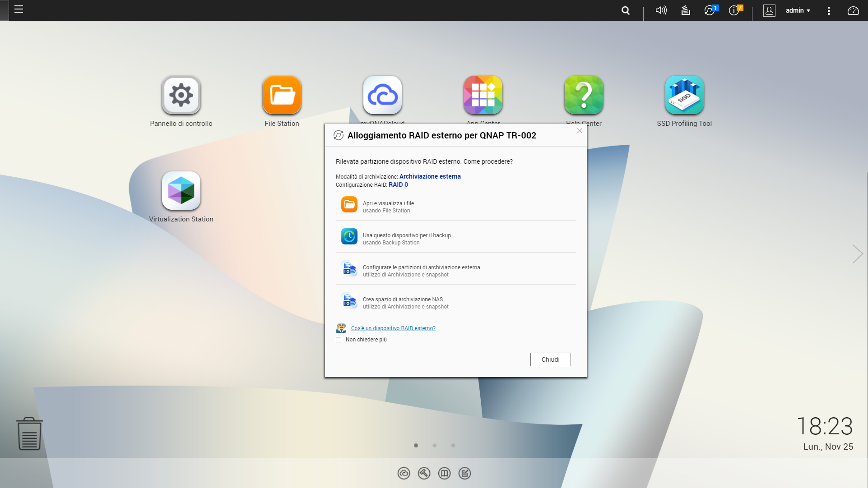Enable 'Non chiedere più' checkbox
Viewport: 868px width, 488px height.
339,340
